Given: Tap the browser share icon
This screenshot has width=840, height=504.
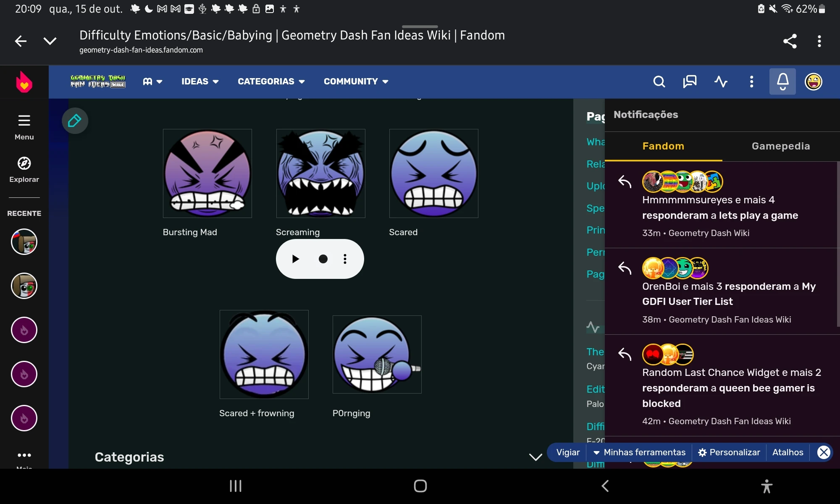Looking at the screenshot, I should 790,41.
